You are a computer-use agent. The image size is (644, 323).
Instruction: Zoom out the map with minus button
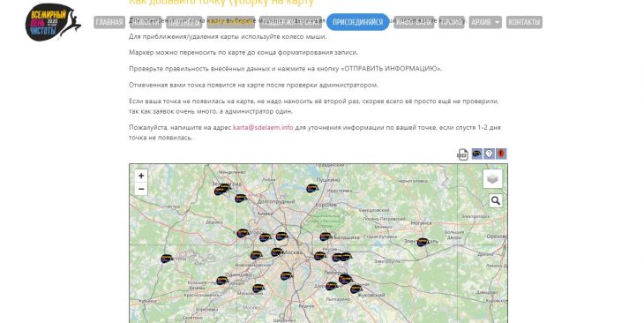click(141, 189)
